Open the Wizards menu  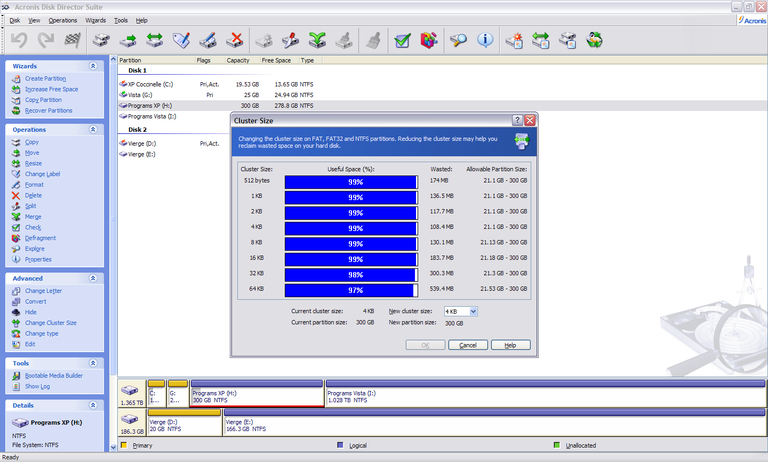(x=96, y=21)
